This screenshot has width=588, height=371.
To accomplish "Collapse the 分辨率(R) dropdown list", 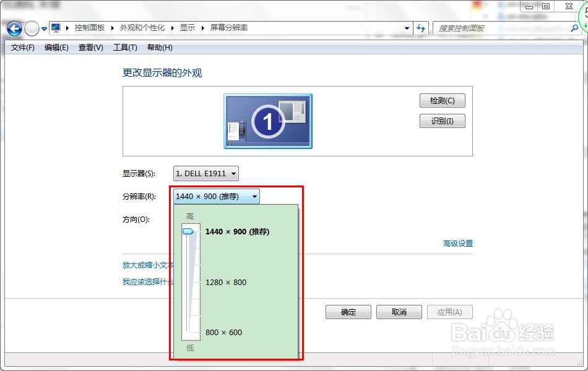I will (254, 196).
